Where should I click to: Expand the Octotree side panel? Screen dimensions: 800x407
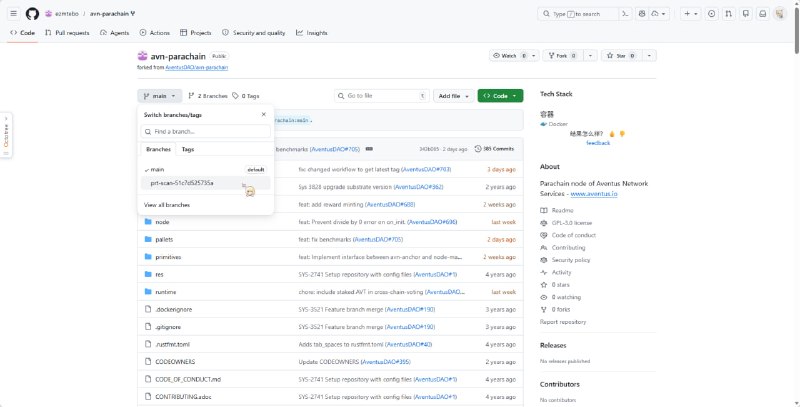click(6, 135)
